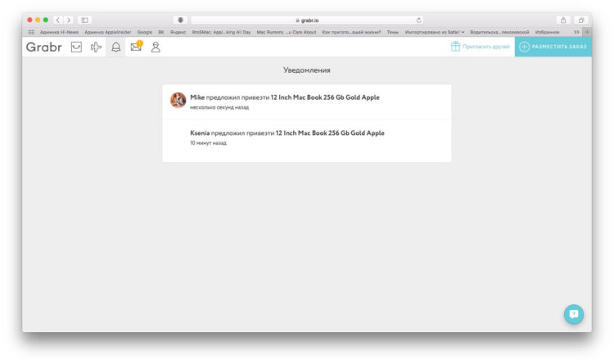614x364 pixels.
Task: Go back with Safari's back arrow
Action: 58,20
